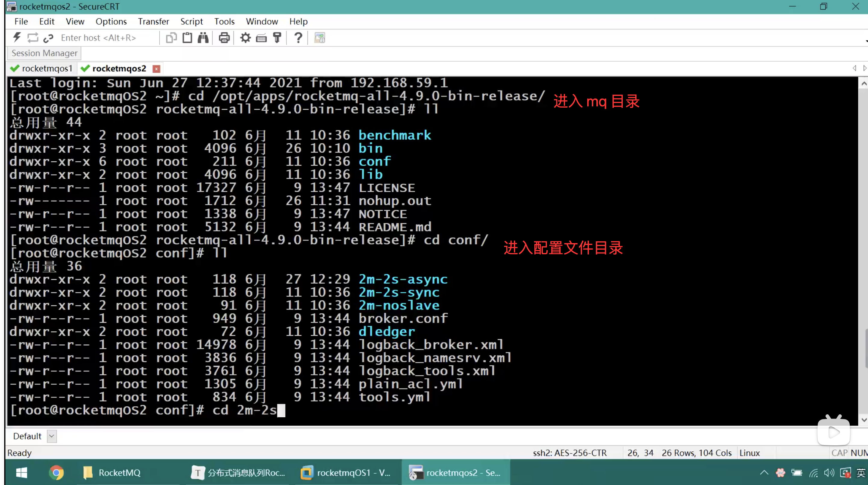Open the Script menu
This screenshot has width=868, height=485.
[x=191, y=22]
